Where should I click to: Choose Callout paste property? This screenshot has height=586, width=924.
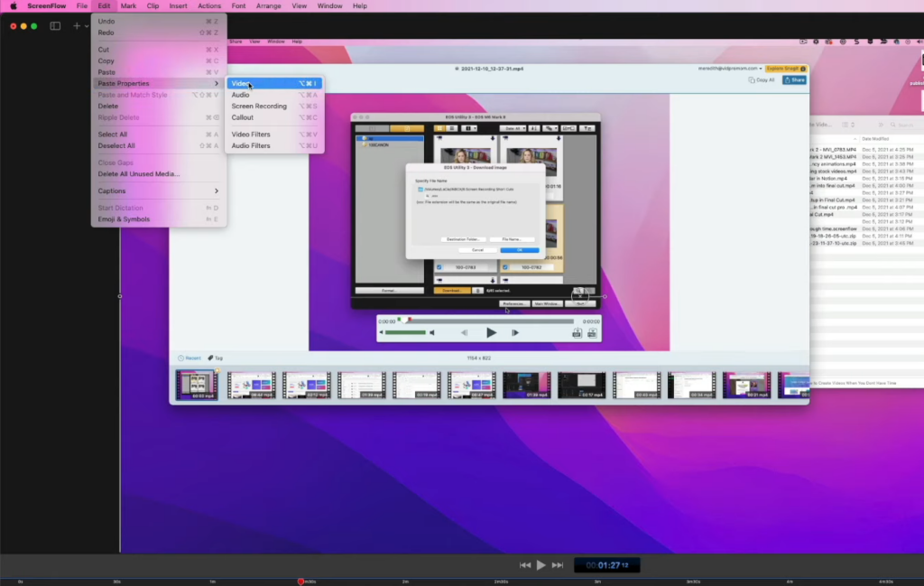tap(274, 117)
